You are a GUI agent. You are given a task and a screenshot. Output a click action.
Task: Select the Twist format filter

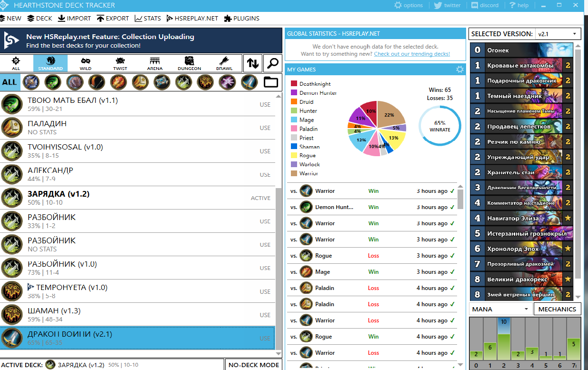coord(120,63)
